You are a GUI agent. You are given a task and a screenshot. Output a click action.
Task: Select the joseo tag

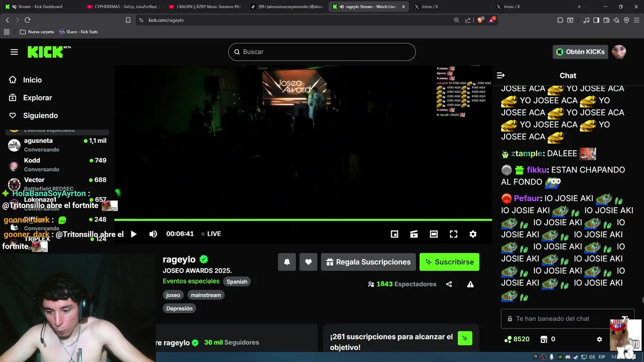pos(173,295)
